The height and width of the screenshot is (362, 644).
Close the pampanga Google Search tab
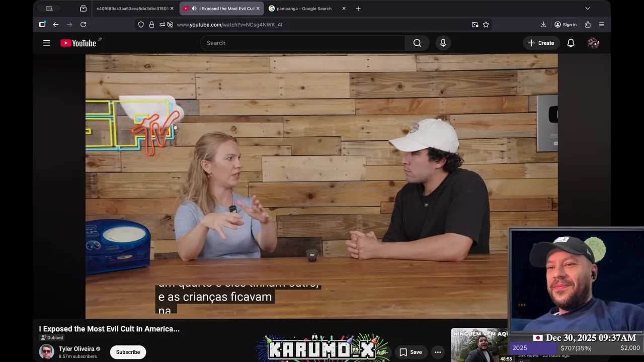tap(344, 9)
